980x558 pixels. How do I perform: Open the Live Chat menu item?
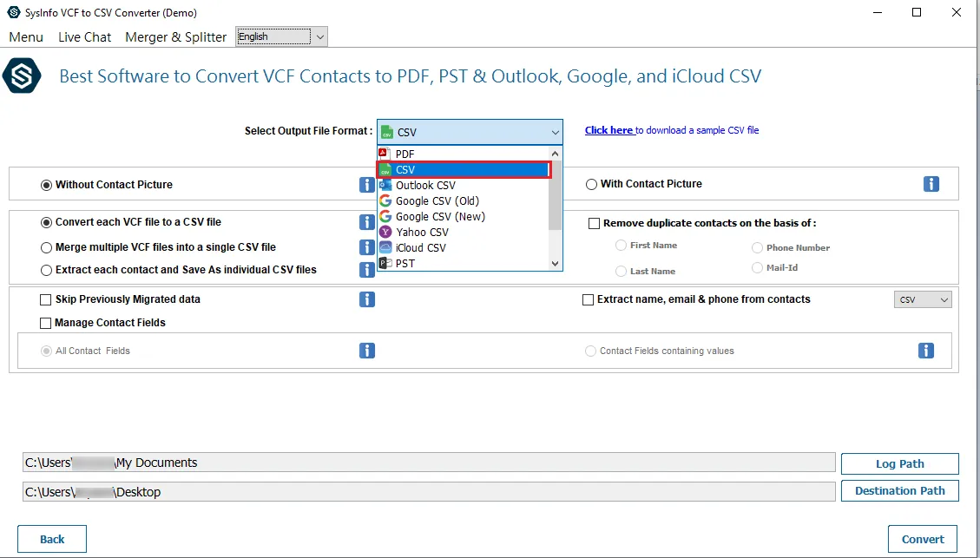pos(84,37)
